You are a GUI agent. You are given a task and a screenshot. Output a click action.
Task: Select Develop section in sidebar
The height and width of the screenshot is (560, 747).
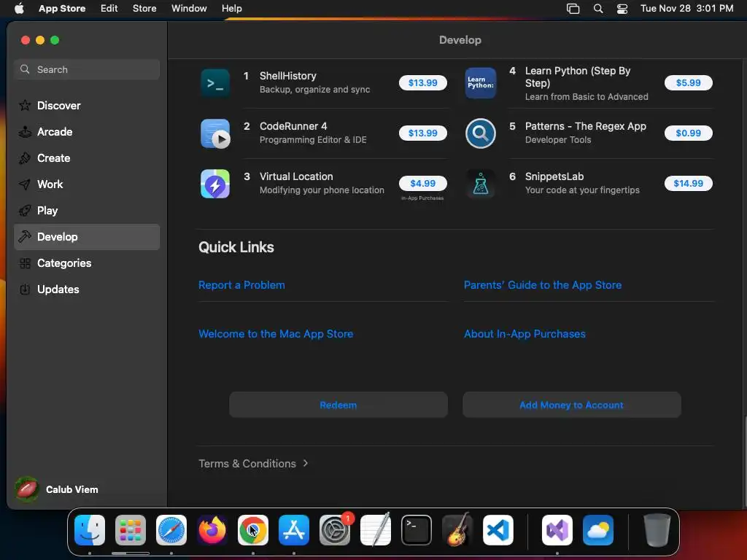(x=87, y=237)
